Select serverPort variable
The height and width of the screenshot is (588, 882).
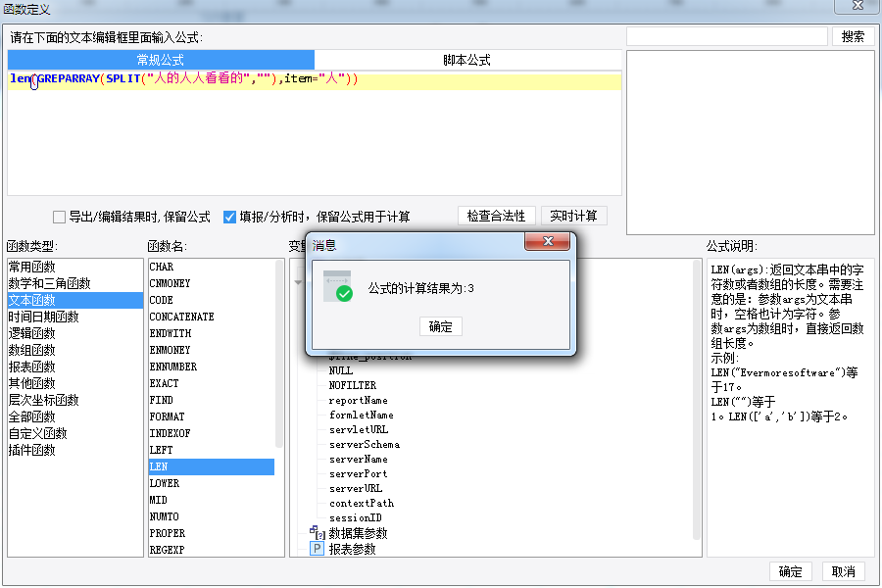[359, 473]
